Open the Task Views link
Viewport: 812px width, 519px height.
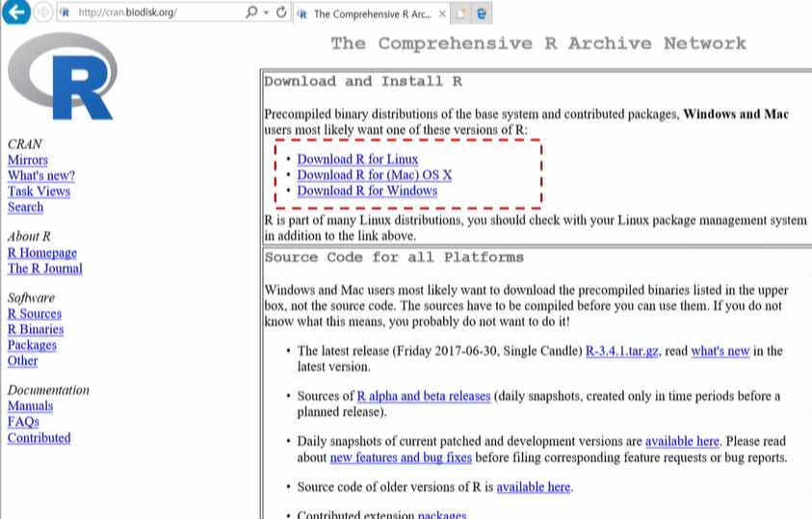[39, 192]
